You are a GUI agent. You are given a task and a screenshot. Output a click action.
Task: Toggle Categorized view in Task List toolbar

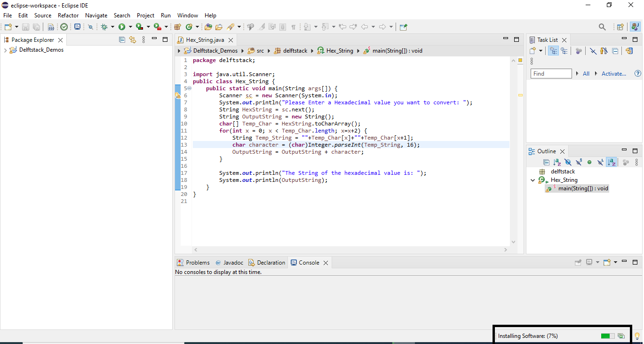click(554, 51)
